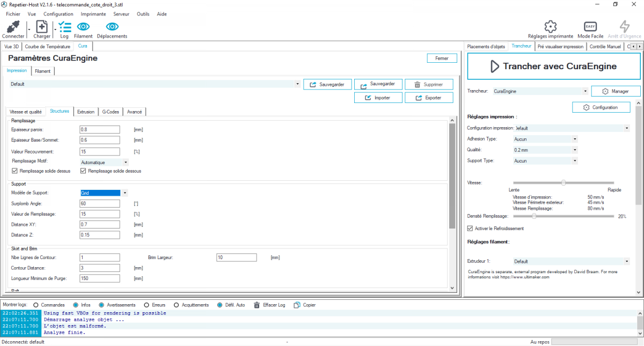Select Erreurs log radio button
Viewport: 644px width, 346px height.
pyautogui.click(x=147, y=305)
